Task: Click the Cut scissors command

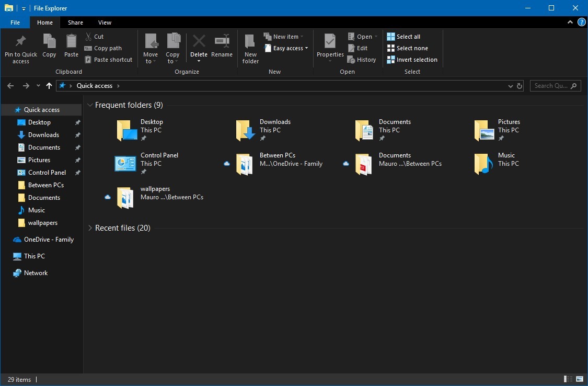Action: pos(94,37)
